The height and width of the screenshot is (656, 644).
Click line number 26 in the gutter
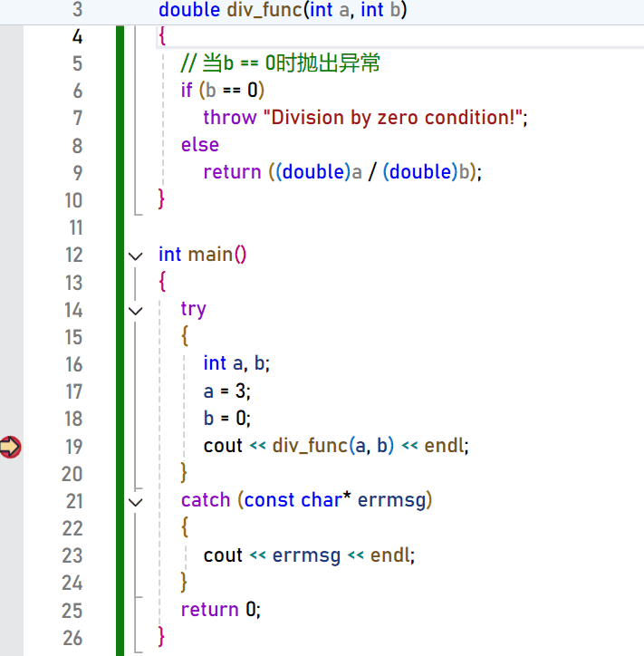[x=72, y=638]
